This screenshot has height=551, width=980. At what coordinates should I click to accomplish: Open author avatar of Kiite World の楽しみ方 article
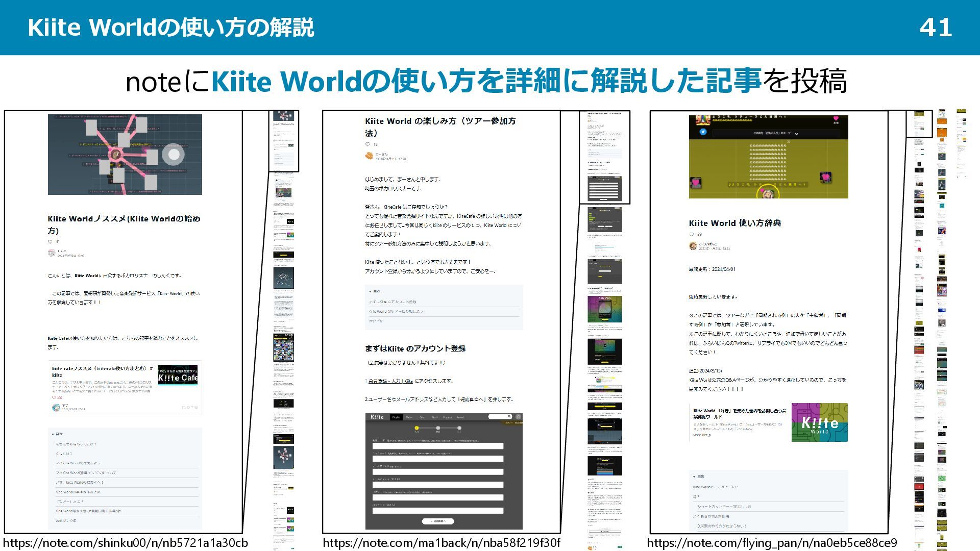[x=369, y=156]
